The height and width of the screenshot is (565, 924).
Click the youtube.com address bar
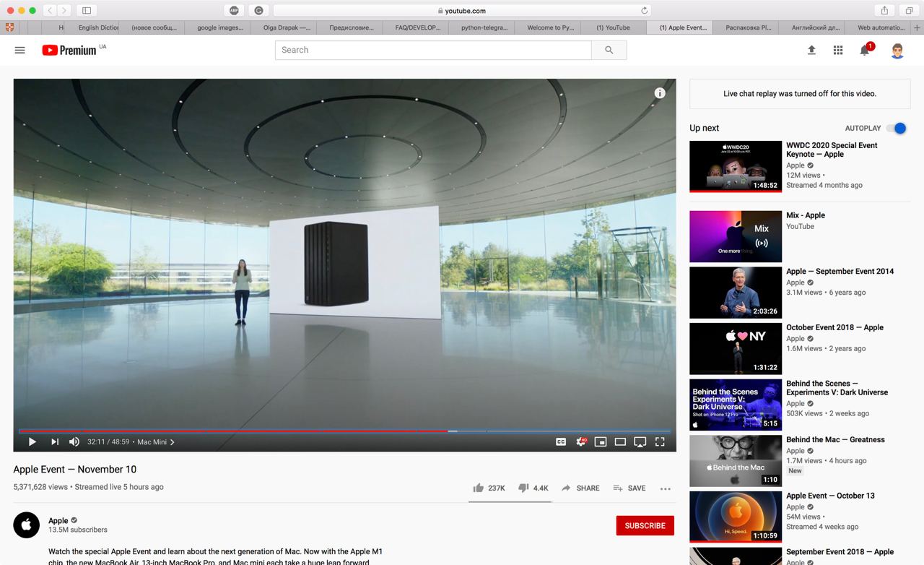pyautogui.click(x=462, y=11)
